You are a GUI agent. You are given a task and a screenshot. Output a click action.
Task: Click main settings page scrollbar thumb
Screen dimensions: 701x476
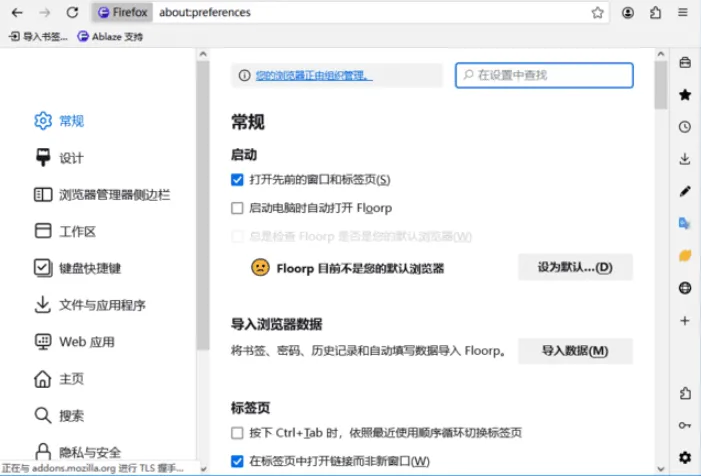660,85
